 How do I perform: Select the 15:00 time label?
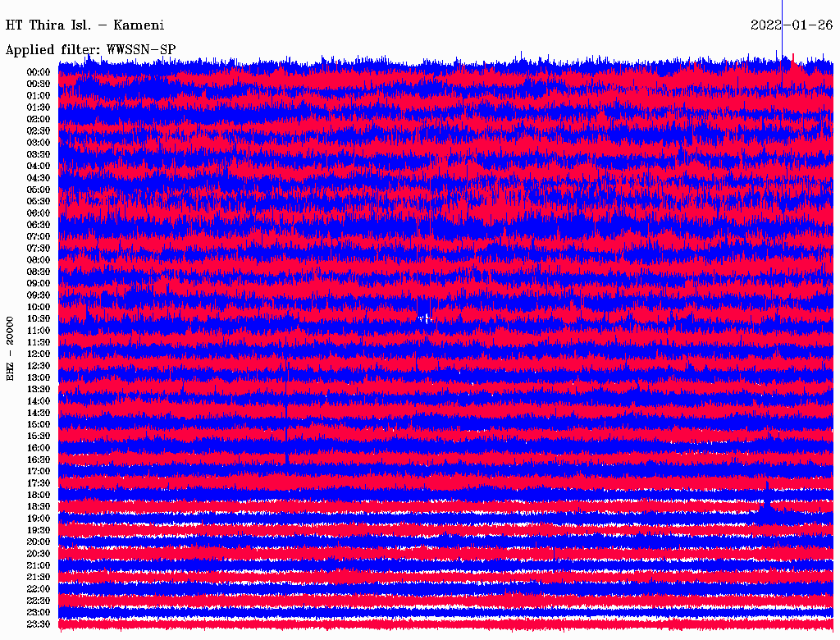click(x=39, y=424)
